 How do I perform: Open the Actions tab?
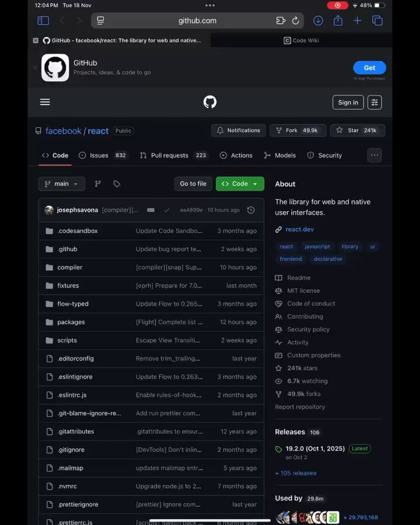pos(236,155)
